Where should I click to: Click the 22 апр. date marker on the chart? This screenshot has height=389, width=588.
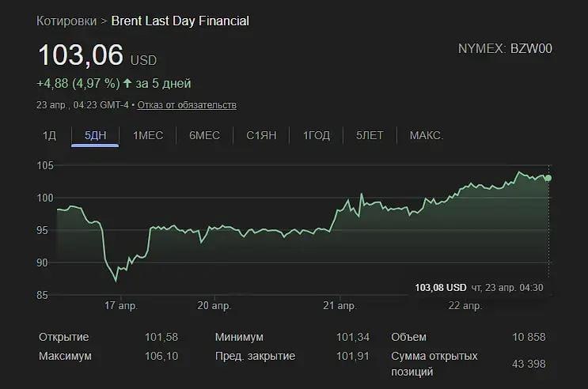465,305
